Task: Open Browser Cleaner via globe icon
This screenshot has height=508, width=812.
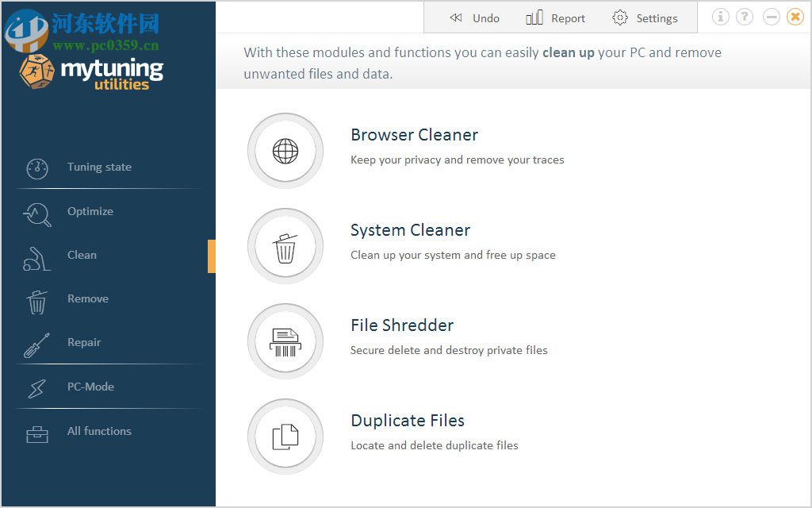Action: point(285,151)
